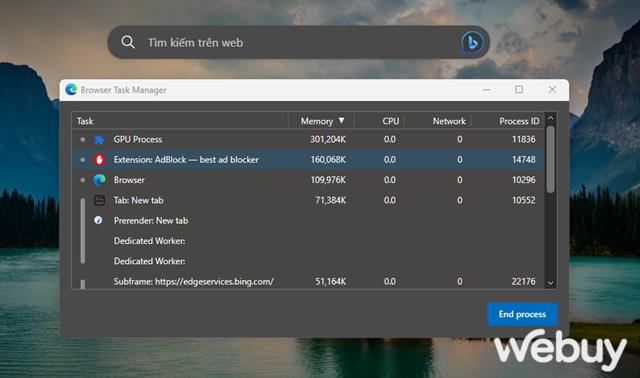This screenshot has width=640, height=378.
Task: Select the Extension: AdBlock row
Action: click(308, 160)
